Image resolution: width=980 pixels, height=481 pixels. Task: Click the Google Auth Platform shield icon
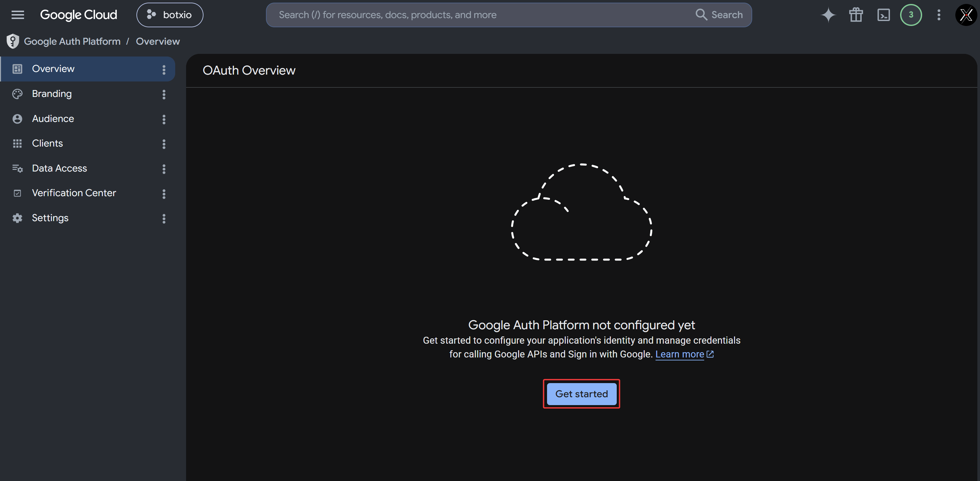[12, 41]
